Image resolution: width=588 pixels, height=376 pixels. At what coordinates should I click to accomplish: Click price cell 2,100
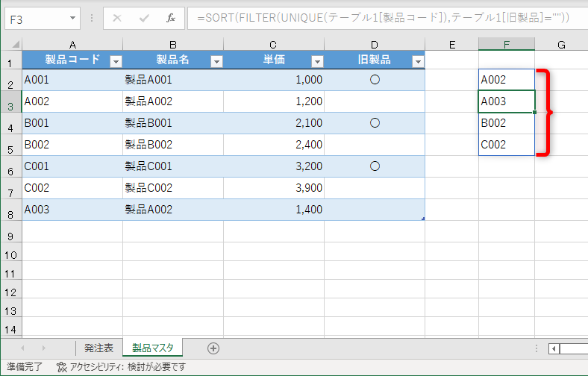[274, 123]
